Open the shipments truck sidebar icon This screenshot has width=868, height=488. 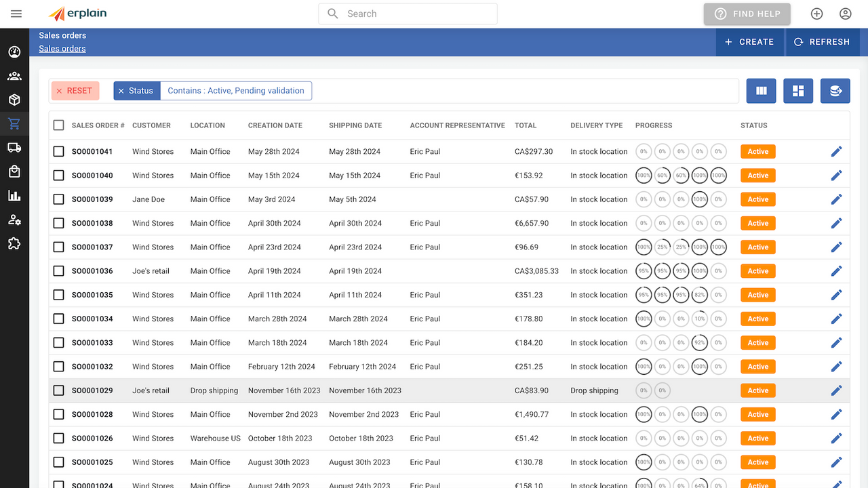(x=14, y=148)
